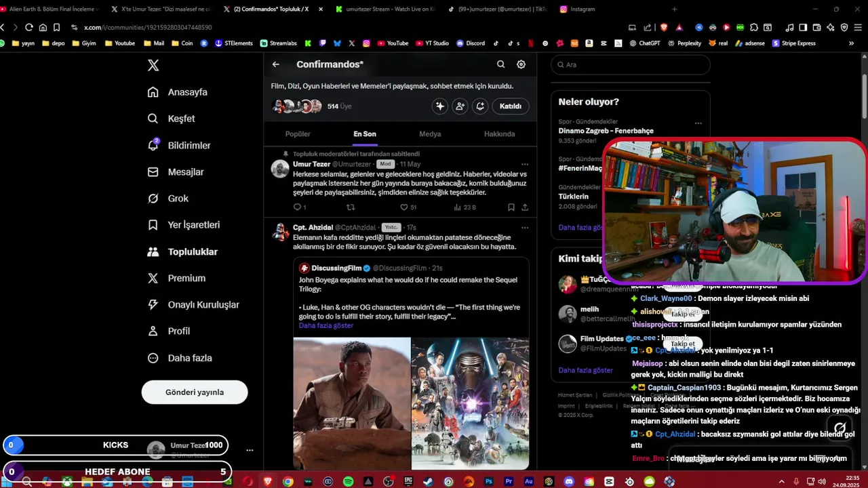Open the Türklerin trending topic
The height and width of the screenshot is (488, 868).
tap(574, 197)
